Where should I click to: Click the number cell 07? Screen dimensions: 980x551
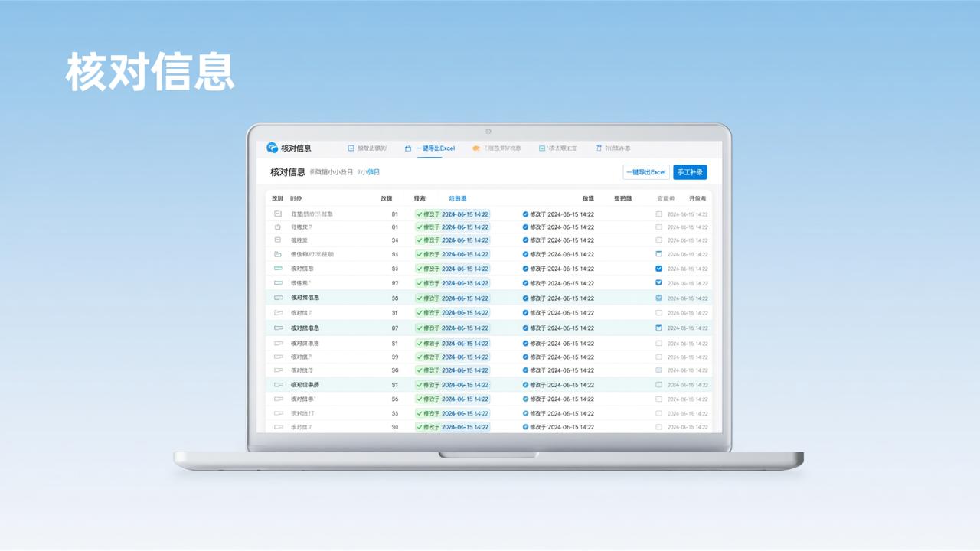pos(395,328)
